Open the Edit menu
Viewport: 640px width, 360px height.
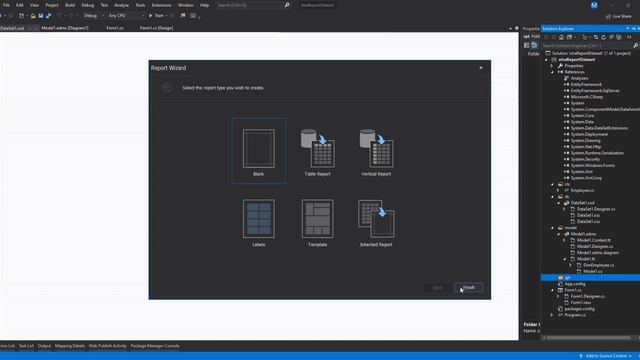tap(20, 5)
